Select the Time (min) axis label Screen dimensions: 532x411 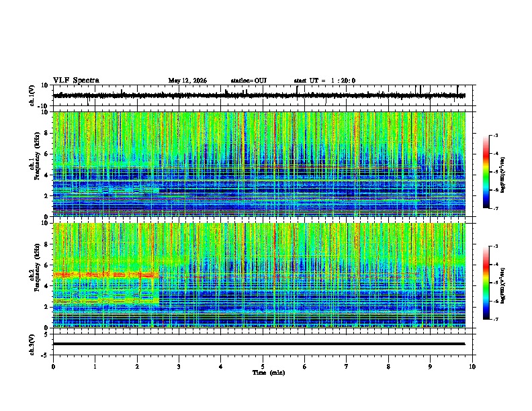coord(269,373)
